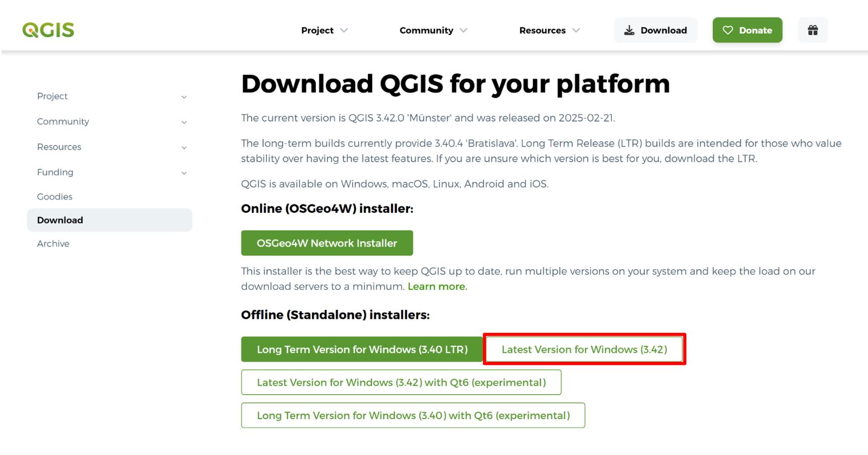
Task: Click the green Donate button
Action: click(748, 30)
